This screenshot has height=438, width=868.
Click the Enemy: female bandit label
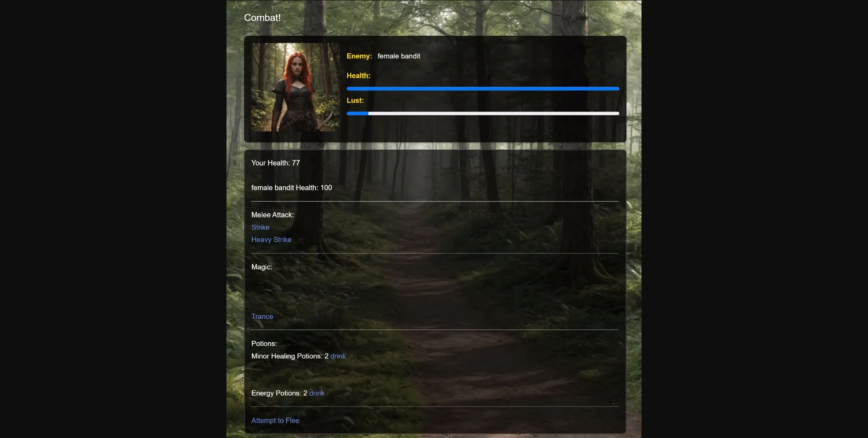383,56
